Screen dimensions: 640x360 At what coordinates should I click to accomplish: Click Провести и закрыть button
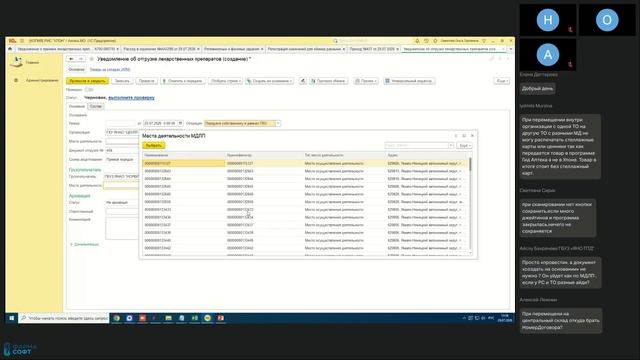point(87,81)
